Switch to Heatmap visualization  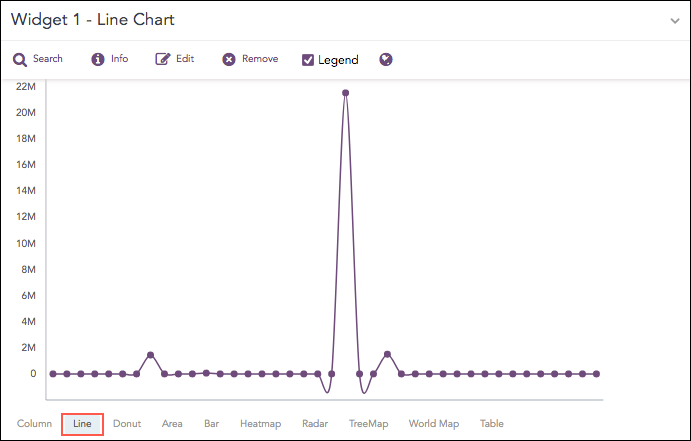coord(260,424)
